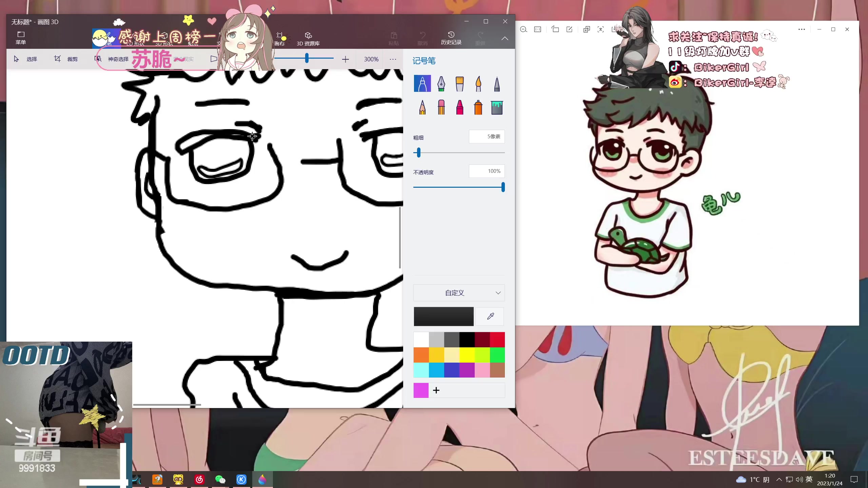
Task: Click the text recognition icon in viewer
Action: coord(600,29)
